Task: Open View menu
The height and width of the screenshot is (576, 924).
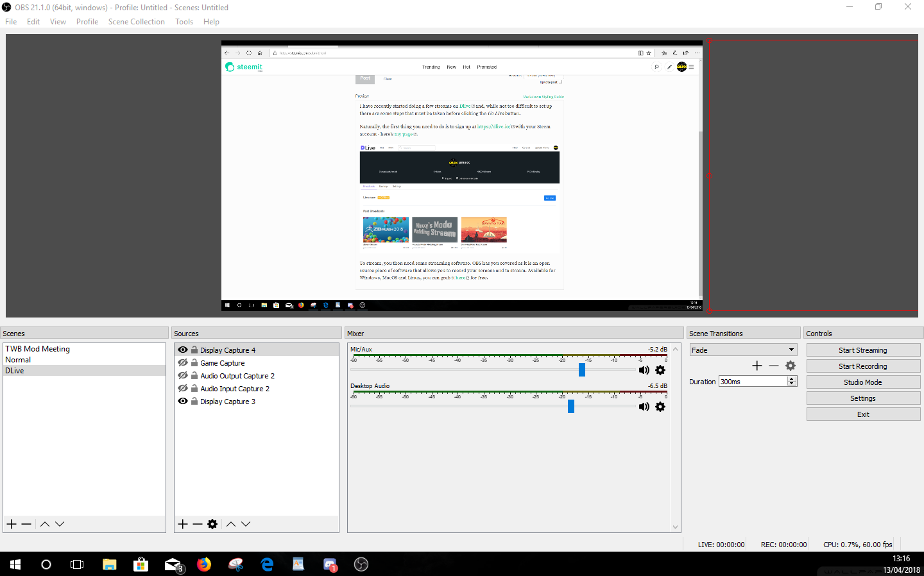Action: coord(58,22)
